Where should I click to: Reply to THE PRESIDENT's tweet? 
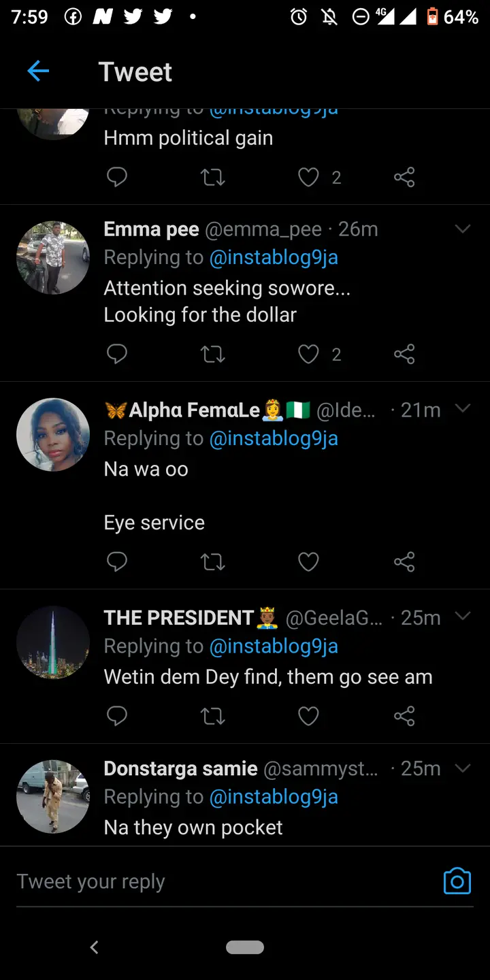pos(117,716)
